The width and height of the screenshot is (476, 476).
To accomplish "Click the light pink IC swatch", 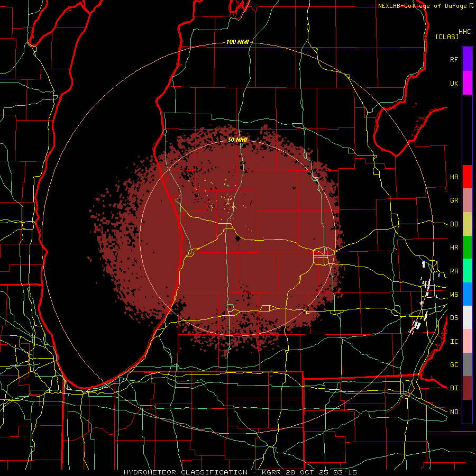I will tap(467, 341).
